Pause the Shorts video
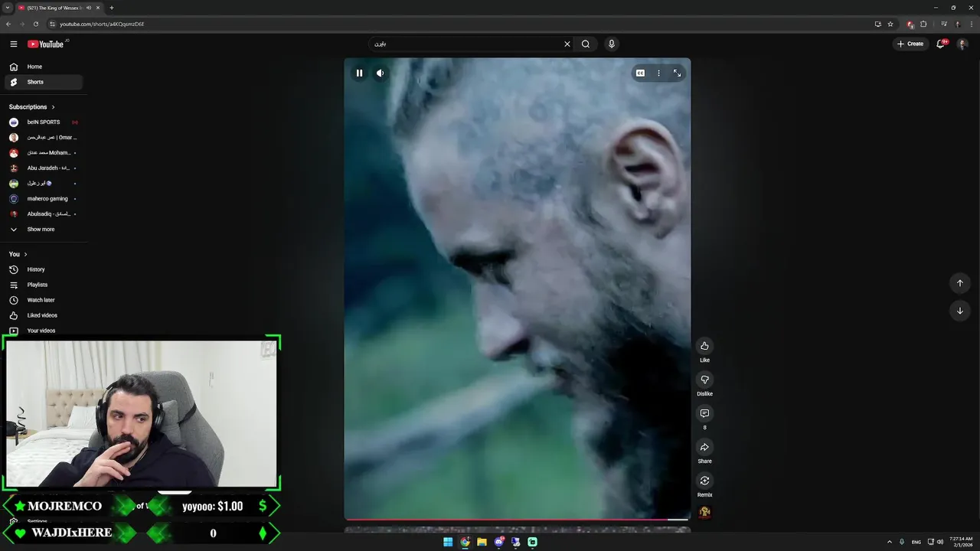 [x=359, y=73]
